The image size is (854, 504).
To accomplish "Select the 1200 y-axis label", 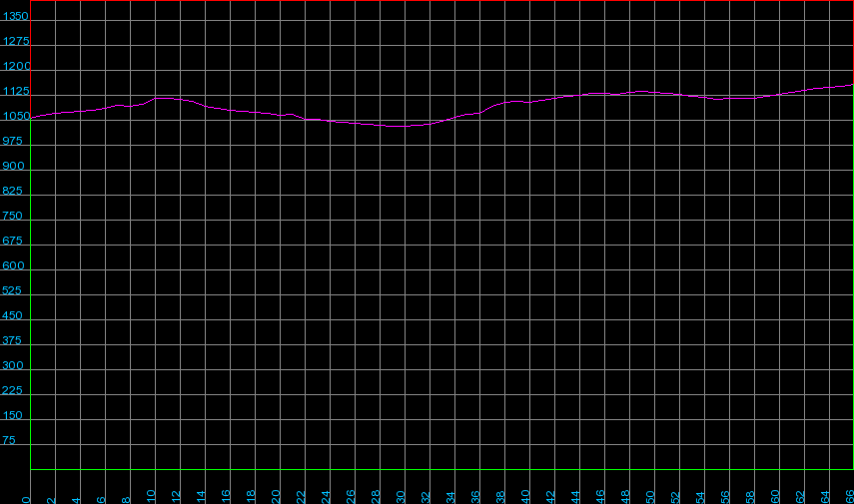I will (17, 67).
